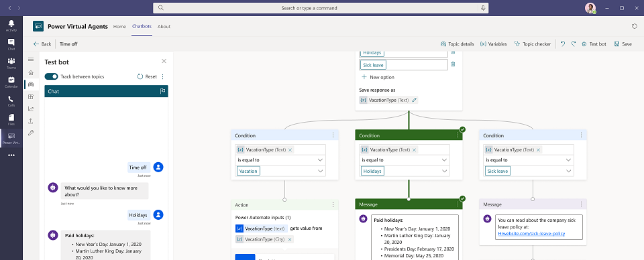
Task: Click the Search or type a command box
Action: [x=321, y=8]
